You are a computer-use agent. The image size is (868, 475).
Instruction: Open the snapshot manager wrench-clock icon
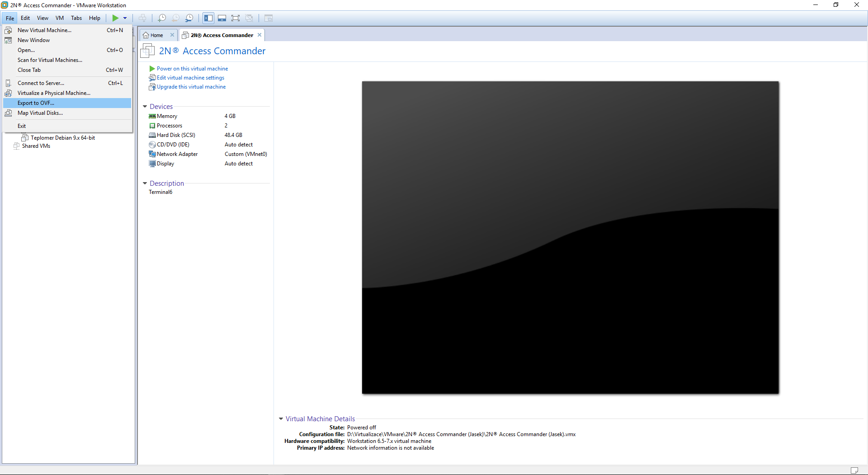189,18
